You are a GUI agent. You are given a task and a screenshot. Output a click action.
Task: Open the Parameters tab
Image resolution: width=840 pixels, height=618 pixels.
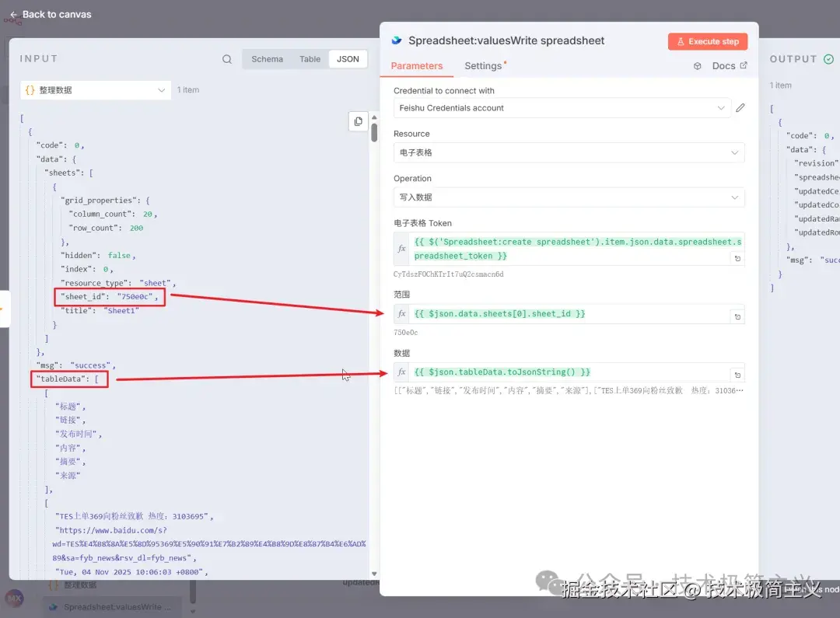click(x=417, y=66)
